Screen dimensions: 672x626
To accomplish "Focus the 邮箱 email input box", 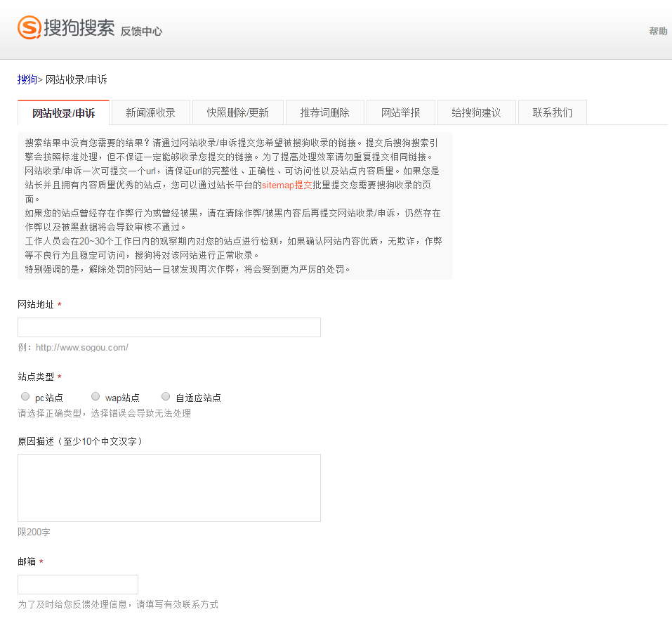I will [77, 585].
